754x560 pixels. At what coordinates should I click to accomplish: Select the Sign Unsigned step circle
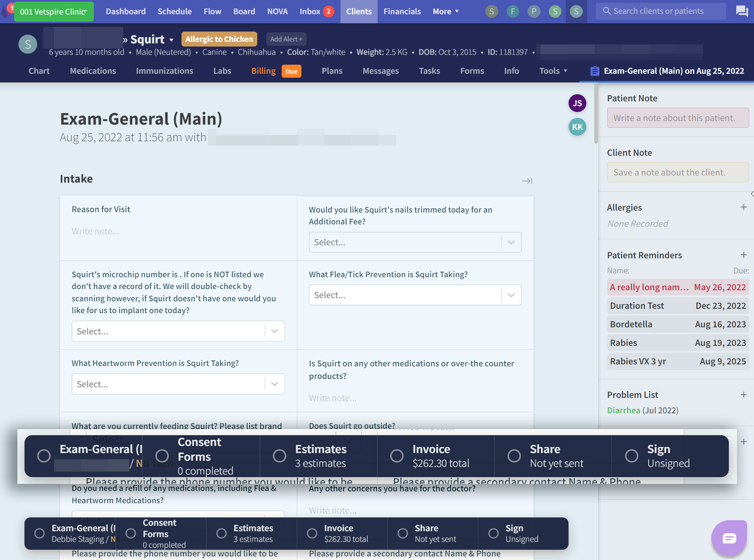point(493,533)
